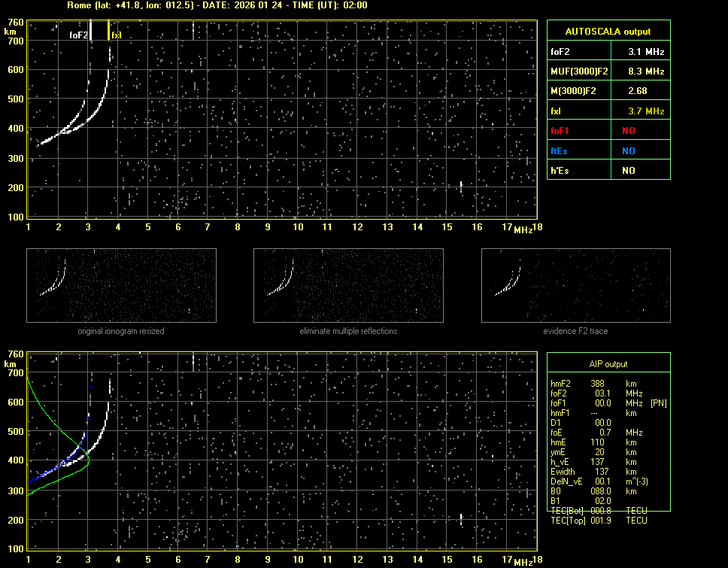Select the blue ftEs label
The height and width of the screenshot is (568, 728).
560,150
